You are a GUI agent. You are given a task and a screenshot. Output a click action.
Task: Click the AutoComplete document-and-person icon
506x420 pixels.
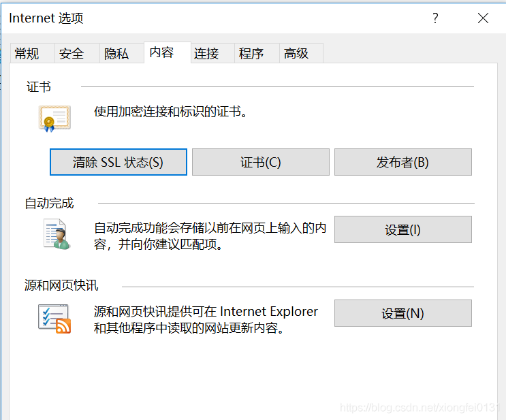point(57,234)
